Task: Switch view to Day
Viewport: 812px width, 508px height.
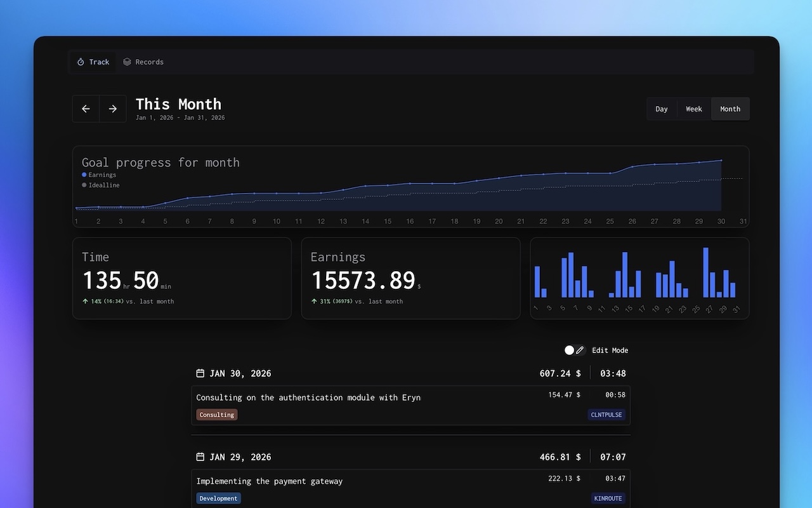Action: point(662,109)
